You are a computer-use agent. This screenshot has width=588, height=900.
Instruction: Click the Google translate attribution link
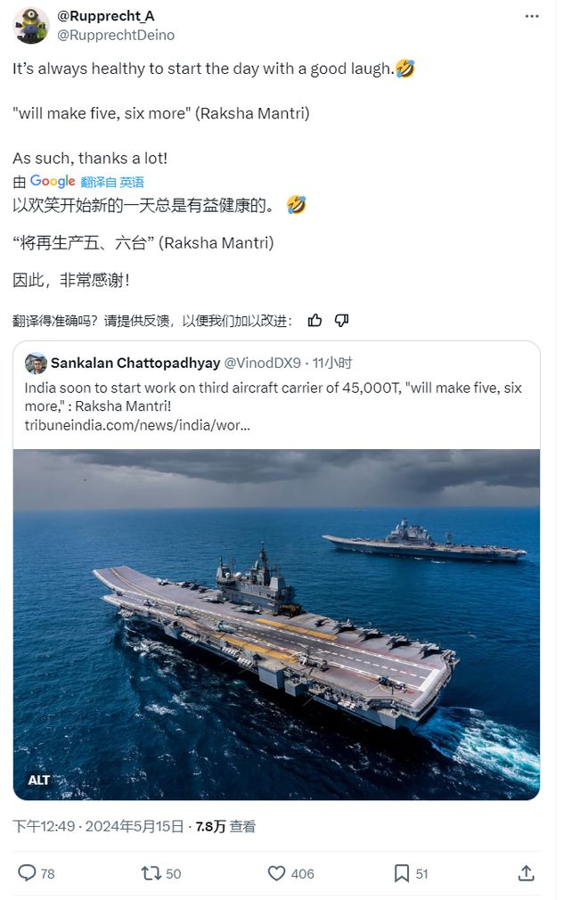[x=78, y=182]
